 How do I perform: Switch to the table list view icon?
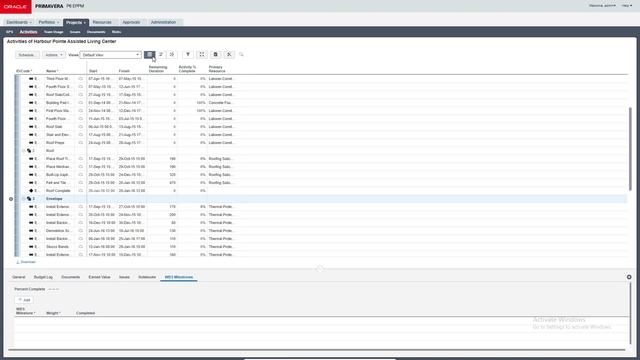click(x=150, y=55)
